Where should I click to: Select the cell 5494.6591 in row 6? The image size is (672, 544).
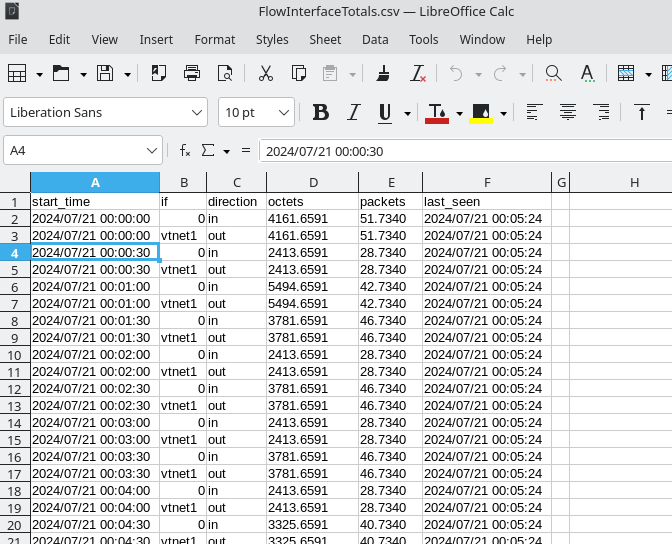coord(312,286)
